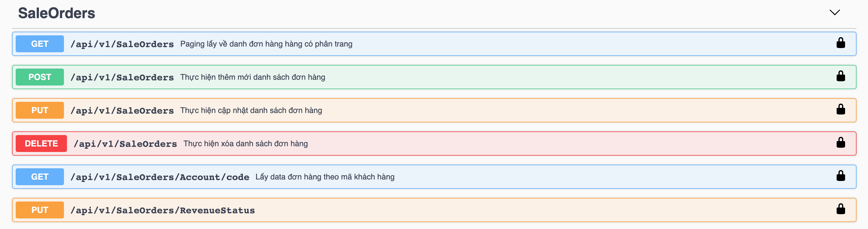This screenshot has width=868, height=229.
Task: Click description 'Lấy data đơn hàng theo mã khách hàng'
Action: (x=325, y=177)
